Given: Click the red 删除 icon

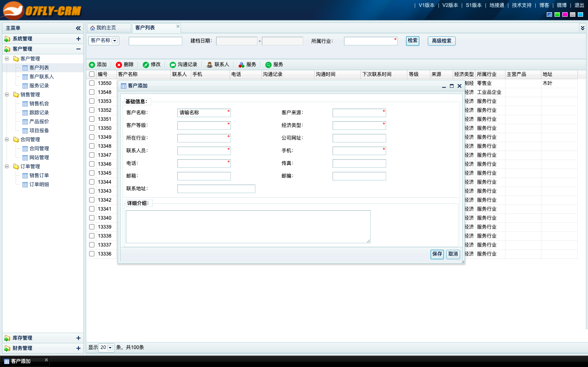Looking at the screenshot, I should tap(119, 65).
